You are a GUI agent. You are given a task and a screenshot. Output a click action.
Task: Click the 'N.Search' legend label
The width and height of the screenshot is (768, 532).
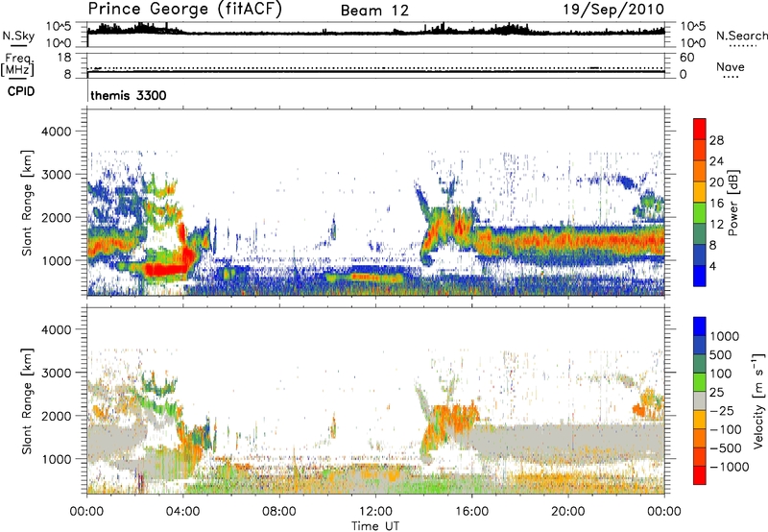coord(741,36)
